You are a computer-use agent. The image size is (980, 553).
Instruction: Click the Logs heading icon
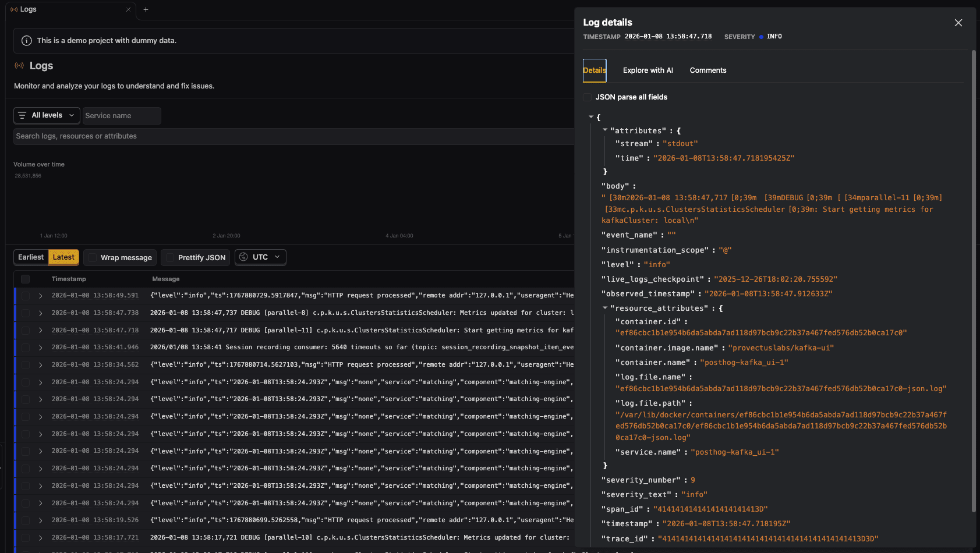(x=19, y=66)
